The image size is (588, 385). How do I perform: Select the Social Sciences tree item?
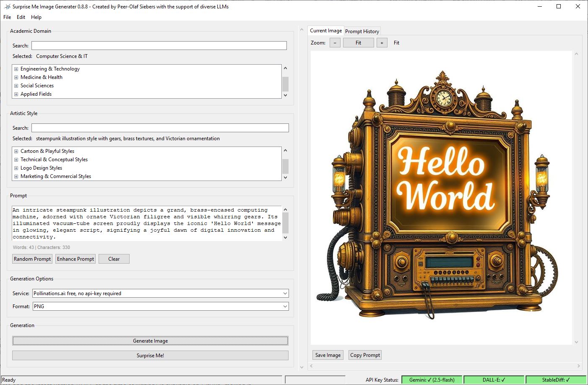click(x=37, y=86)
